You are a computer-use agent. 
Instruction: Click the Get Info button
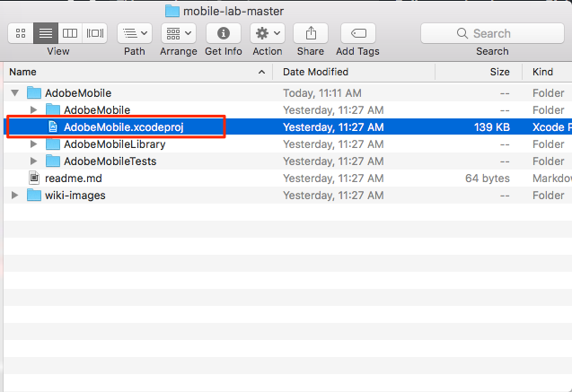(x=224, y=33)
